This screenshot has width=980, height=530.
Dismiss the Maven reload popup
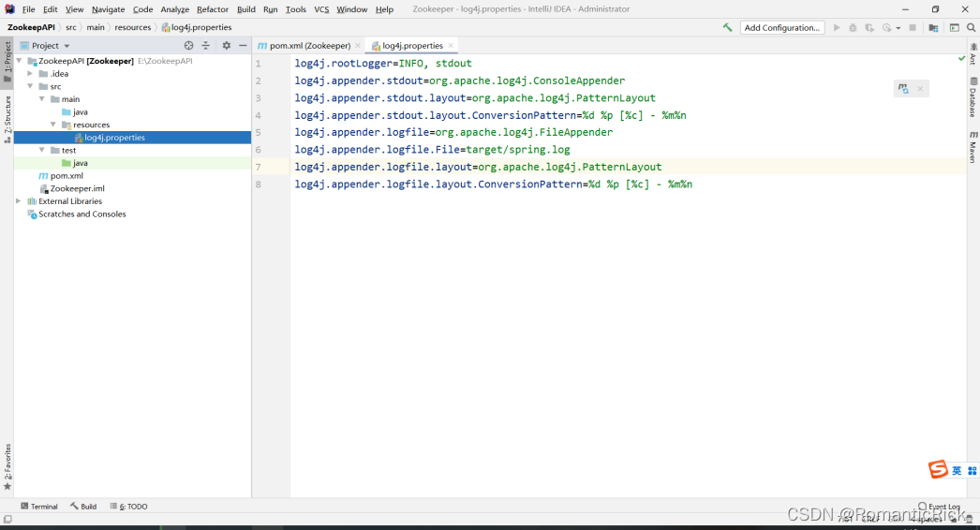pyautogui.click(x=920, y=89)
